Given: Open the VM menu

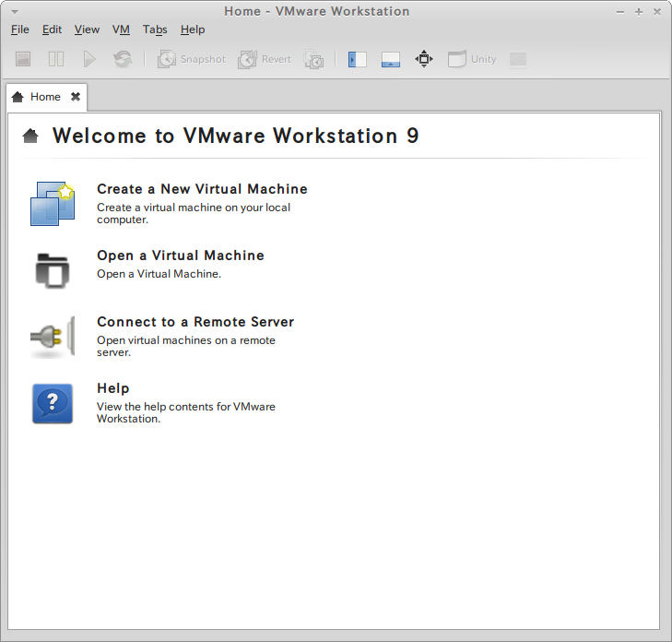Looking at the screenshot, I should coord(121,30).
